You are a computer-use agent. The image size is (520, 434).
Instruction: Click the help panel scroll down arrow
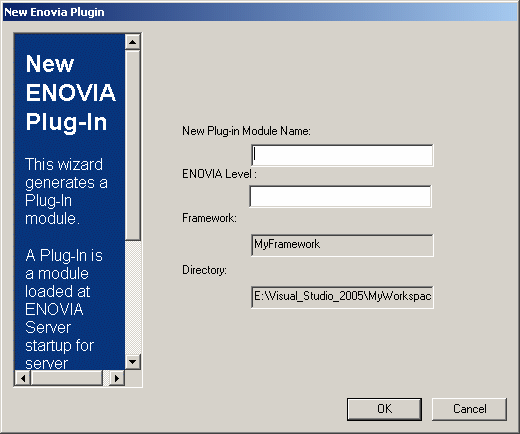point(133,362)
